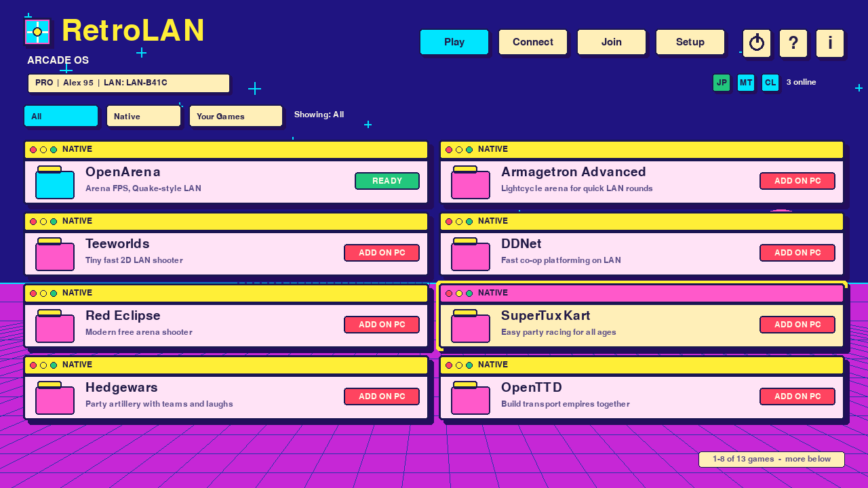Add OpenTTD on PC
Screen dimensions: 868x488
[x=797, y=396]
